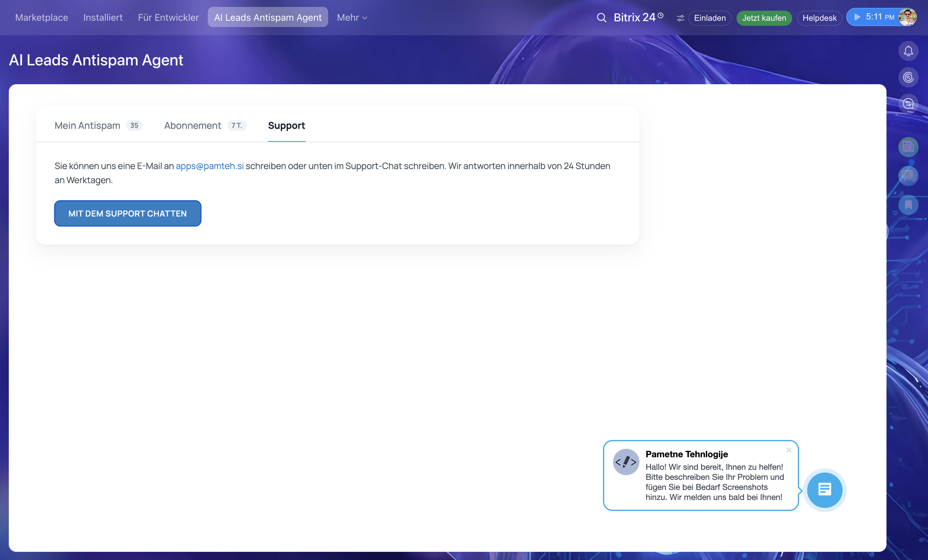Close the Pametne Tehnlogije chat popup
Viewport: 928px width, 560px height.
[x=789, y=450]
